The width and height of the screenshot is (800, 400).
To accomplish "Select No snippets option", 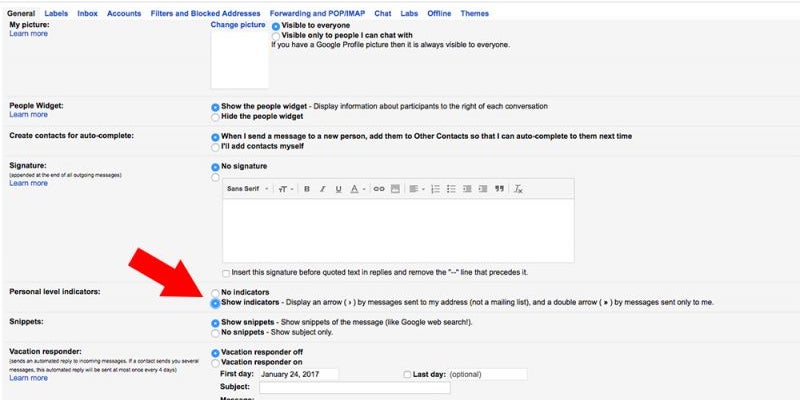I will [215, 333].
